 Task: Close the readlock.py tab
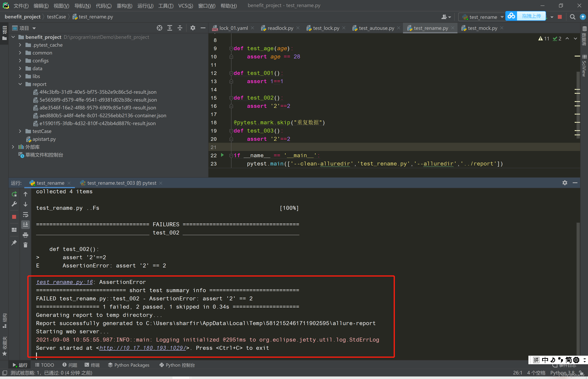tap(298, 28)
